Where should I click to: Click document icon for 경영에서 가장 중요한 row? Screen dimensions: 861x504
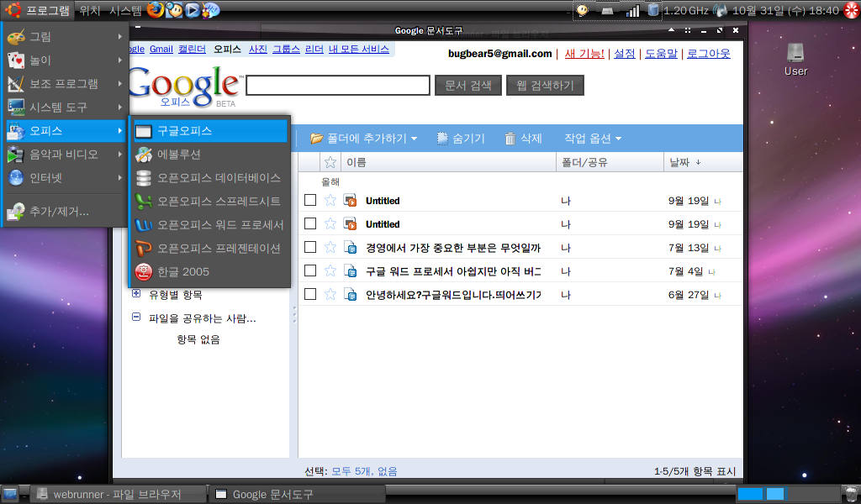coord(351,247)
